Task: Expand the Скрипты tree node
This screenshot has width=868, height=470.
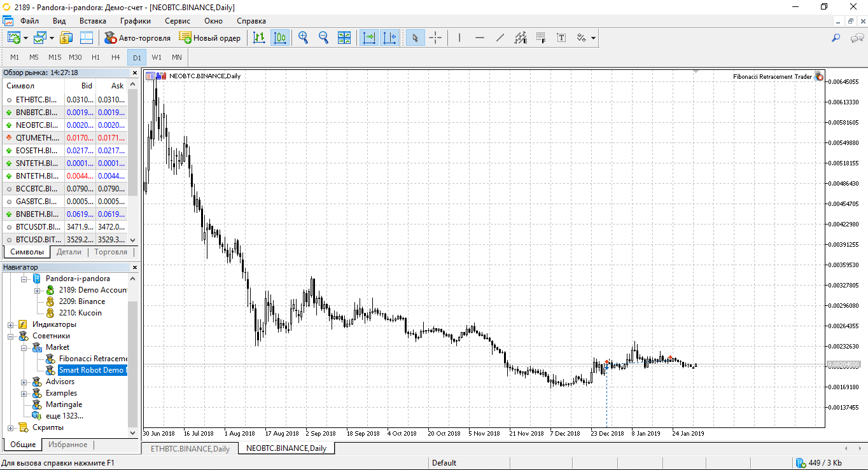Action: 11,427
